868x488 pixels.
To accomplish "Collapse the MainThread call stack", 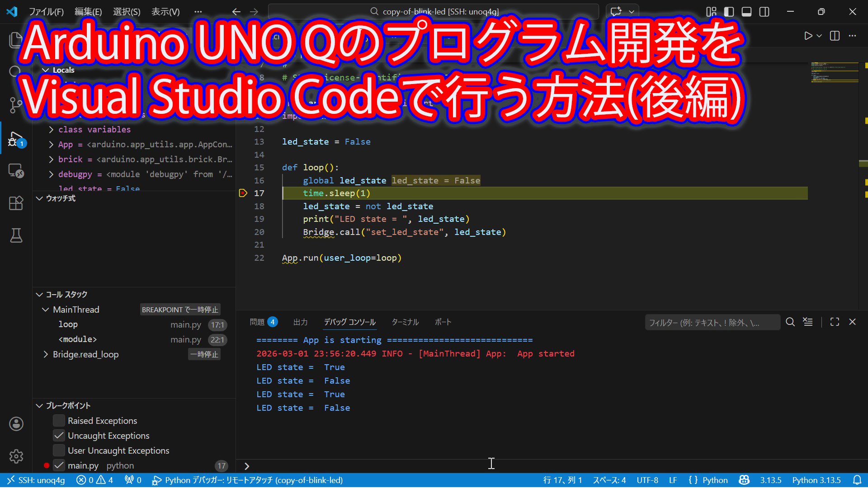I will click(x=45, y=310).
